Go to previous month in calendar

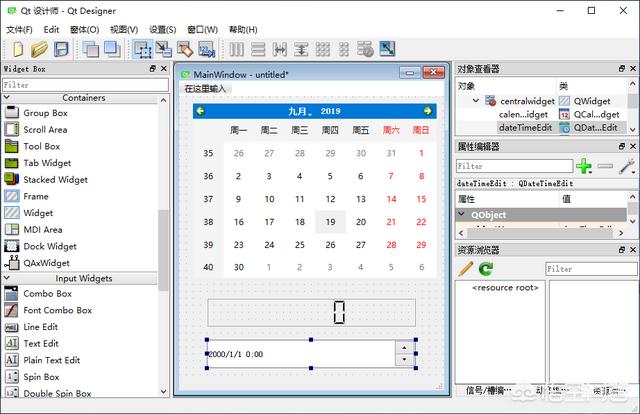tap(200, 111)
